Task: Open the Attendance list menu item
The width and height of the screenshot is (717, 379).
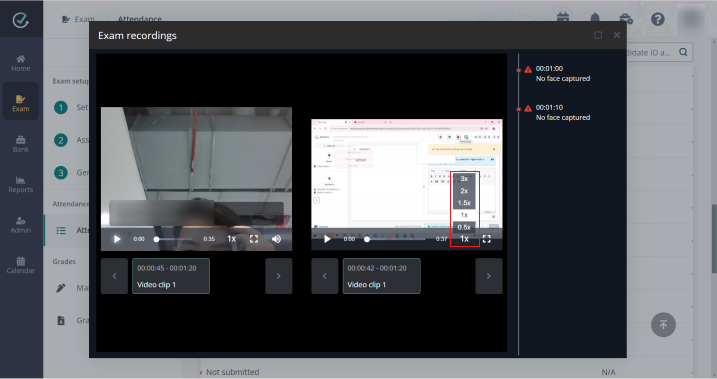Action: (x=67, y=230)
